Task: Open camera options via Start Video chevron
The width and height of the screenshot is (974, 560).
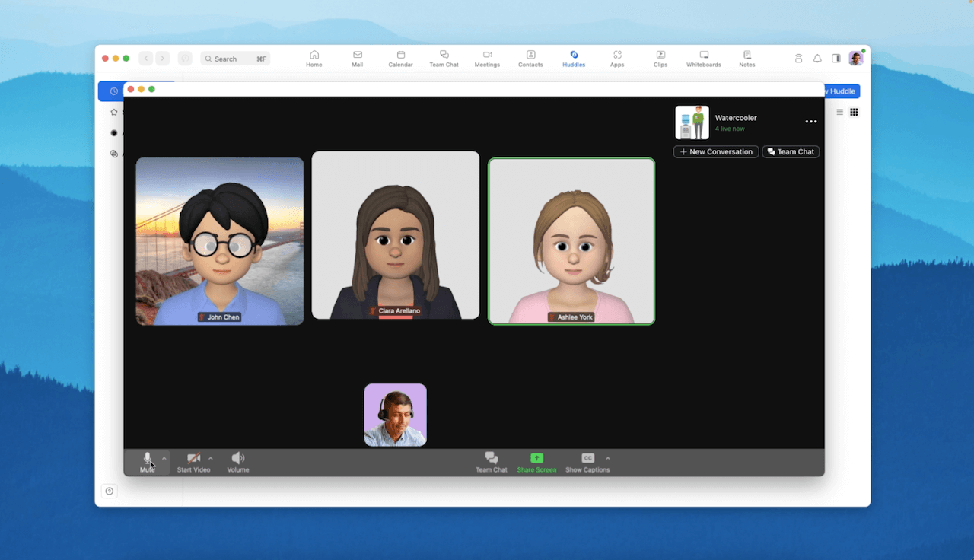Action: click(211, 460)
